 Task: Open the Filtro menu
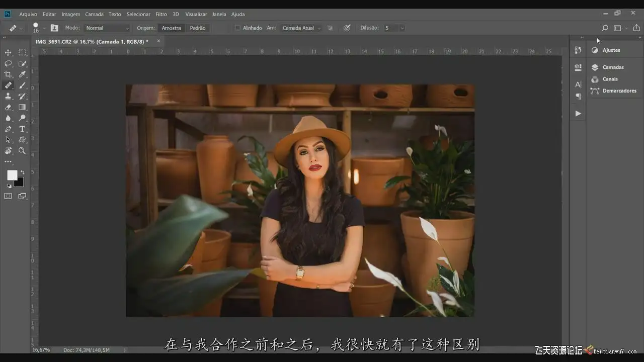coord(161,14)
